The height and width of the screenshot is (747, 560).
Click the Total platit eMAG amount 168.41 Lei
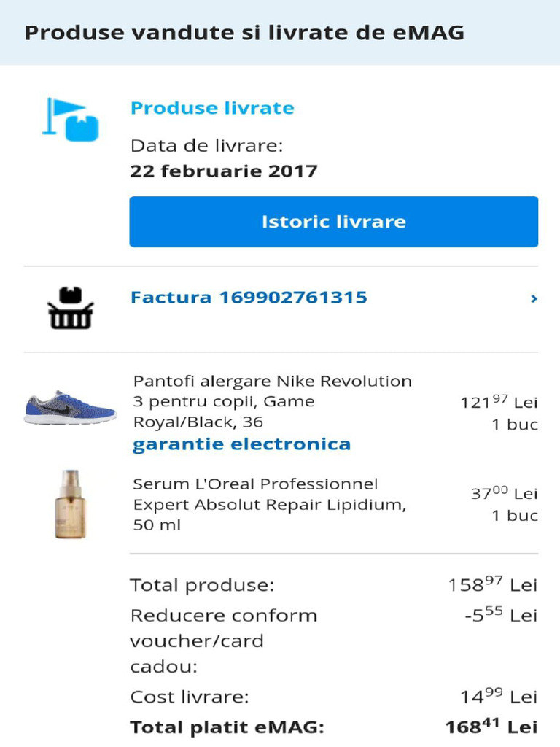491,727
